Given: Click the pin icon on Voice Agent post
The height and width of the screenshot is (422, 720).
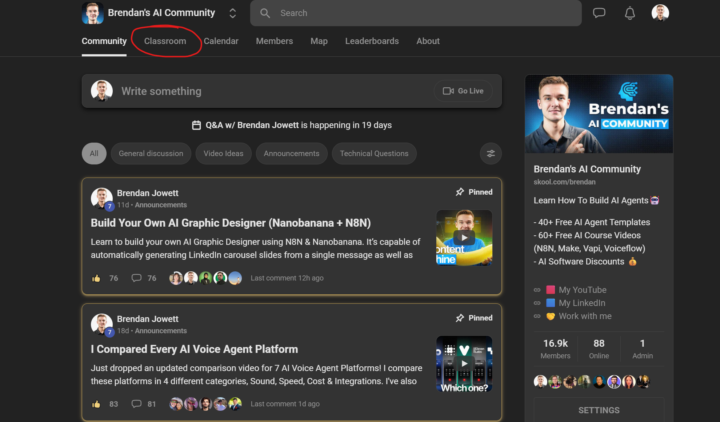Looking at the screenshot, I should point(460,318).
